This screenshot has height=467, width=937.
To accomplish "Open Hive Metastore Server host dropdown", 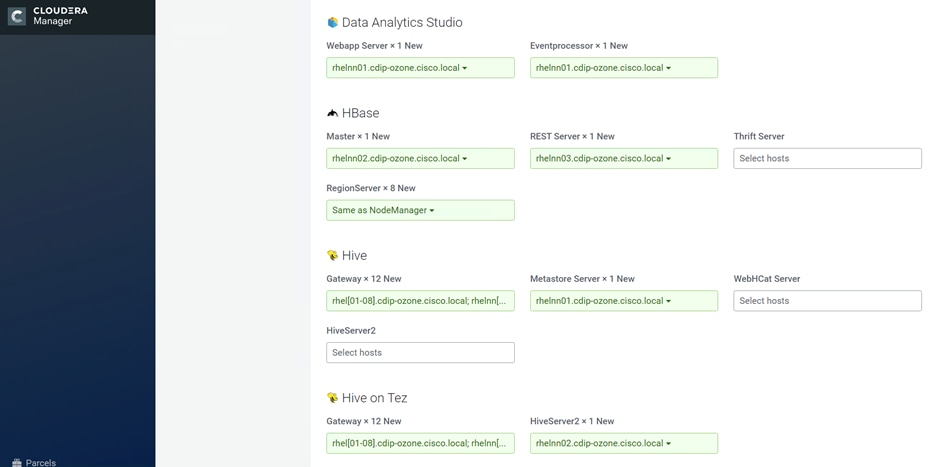I will pyautogui.click(x=624, y=301).
